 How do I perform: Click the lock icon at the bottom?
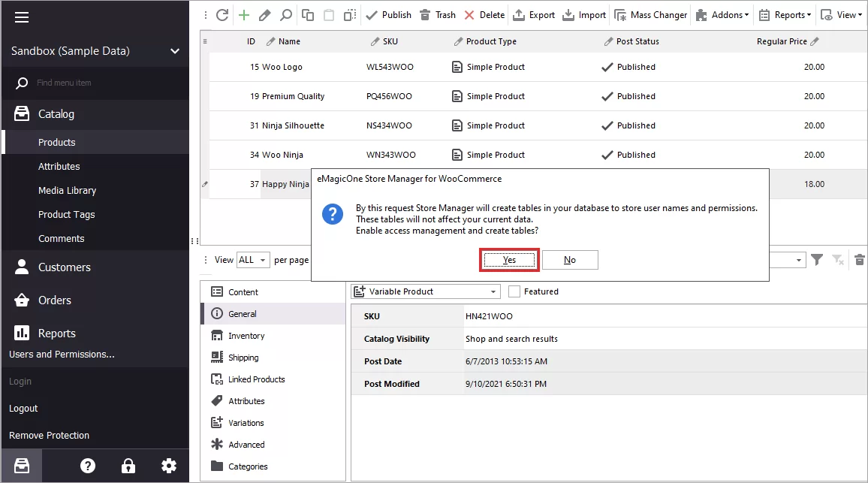(x=128, y=466)
